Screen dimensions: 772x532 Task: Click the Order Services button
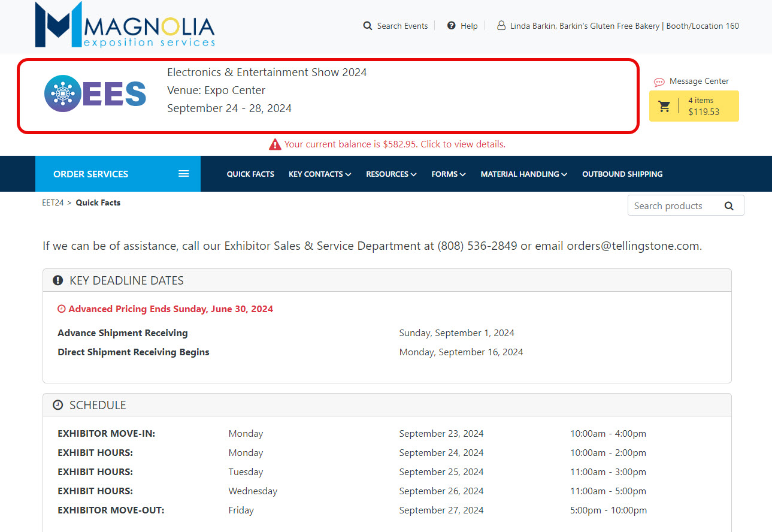91,174
